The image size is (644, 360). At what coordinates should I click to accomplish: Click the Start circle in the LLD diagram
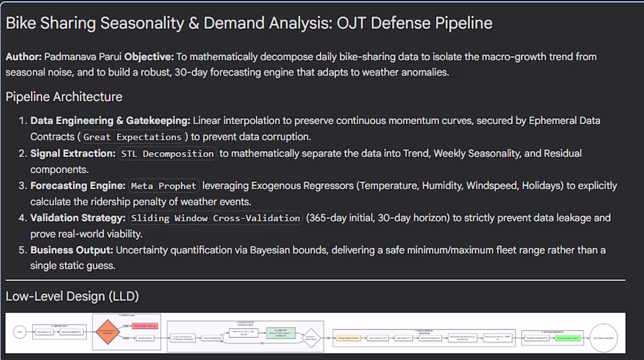[x=20, y=332]
